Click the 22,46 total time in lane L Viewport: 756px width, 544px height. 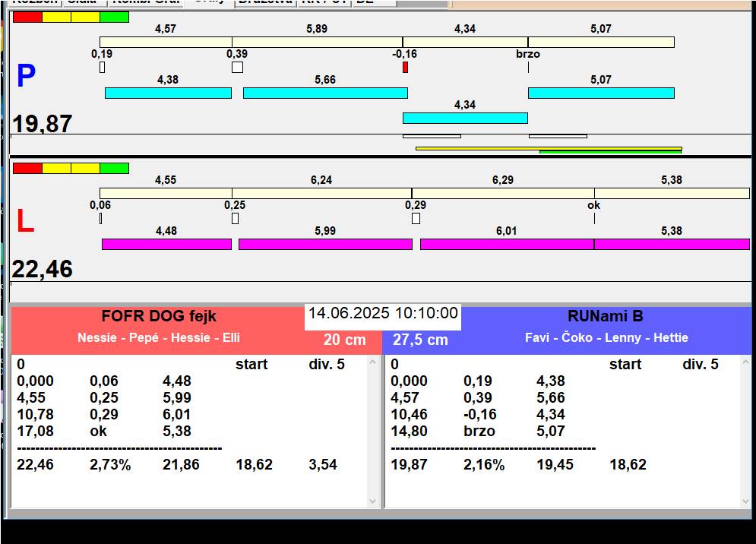pos(42,269)
